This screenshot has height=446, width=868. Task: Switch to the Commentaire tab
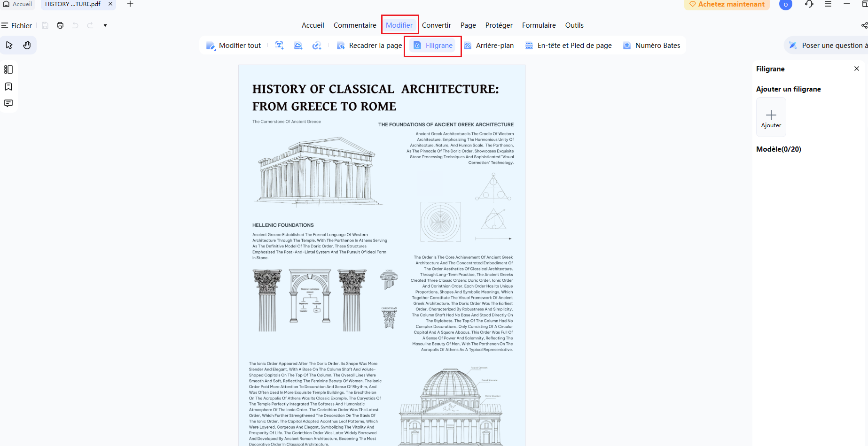pos(355,25)
